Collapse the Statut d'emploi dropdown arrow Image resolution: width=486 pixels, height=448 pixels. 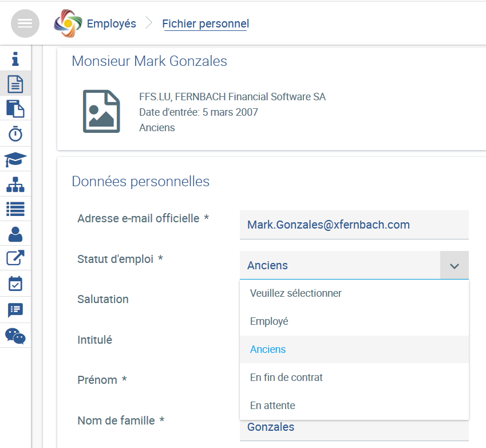click(x=455, y=266)
